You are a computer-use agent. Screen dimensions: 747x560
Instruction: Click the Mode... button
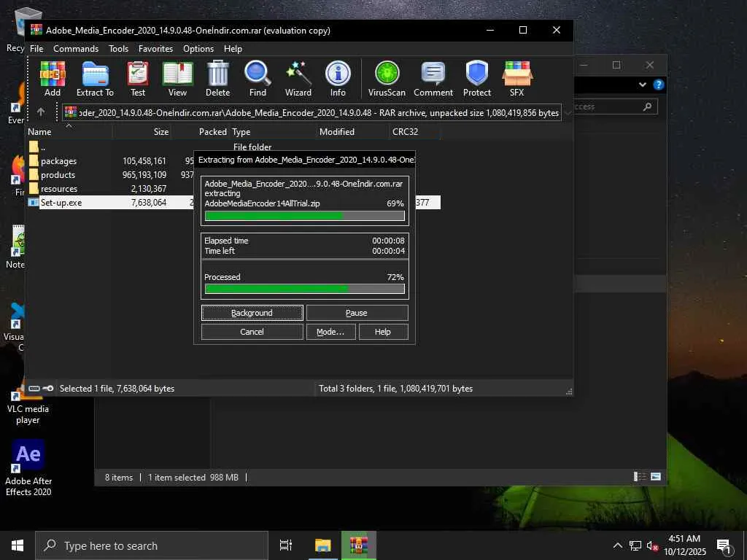(330, 332)
